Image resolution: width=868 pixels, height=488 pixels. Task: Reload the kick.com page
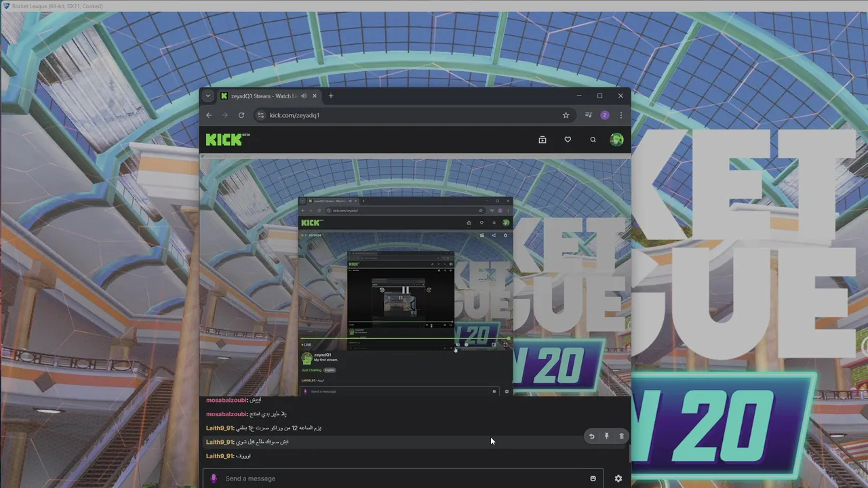(x=241, y=115)
